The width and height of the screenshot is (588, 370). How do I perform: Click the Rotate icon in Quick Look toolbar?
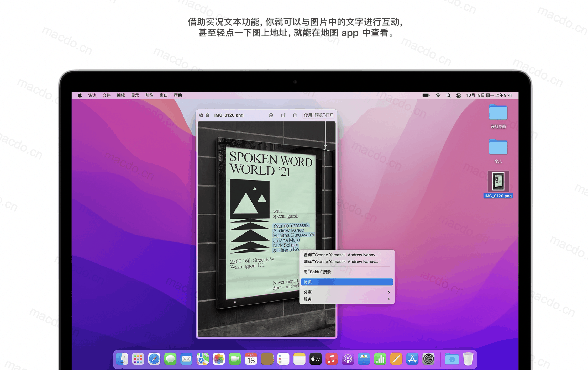coord(283,115)
